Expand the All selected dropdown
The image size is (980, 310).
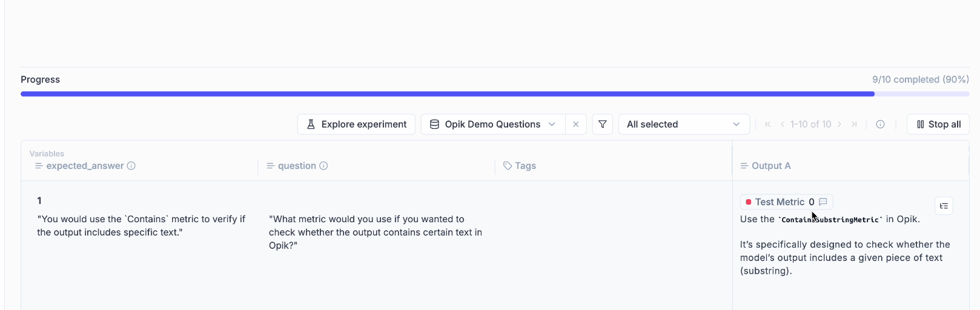(x=684, y=124)
